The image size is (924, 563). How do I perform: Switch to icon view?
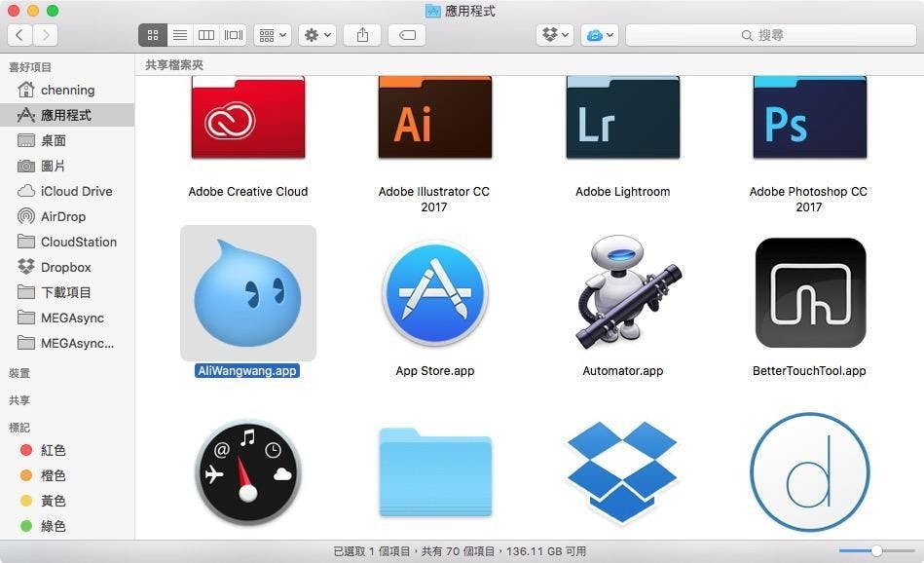point(153,35)
